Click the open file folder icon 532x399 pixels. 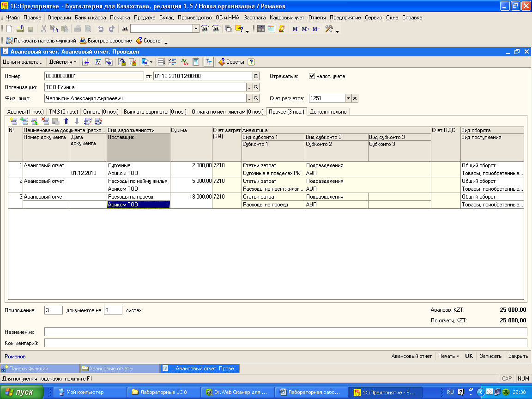tap(20, 29)
